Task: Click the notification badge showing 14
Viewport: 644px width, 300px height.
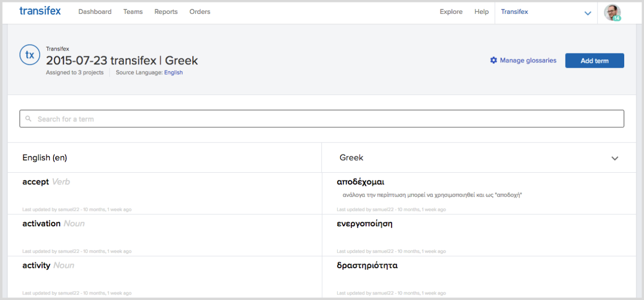Action: coord(616,18)
